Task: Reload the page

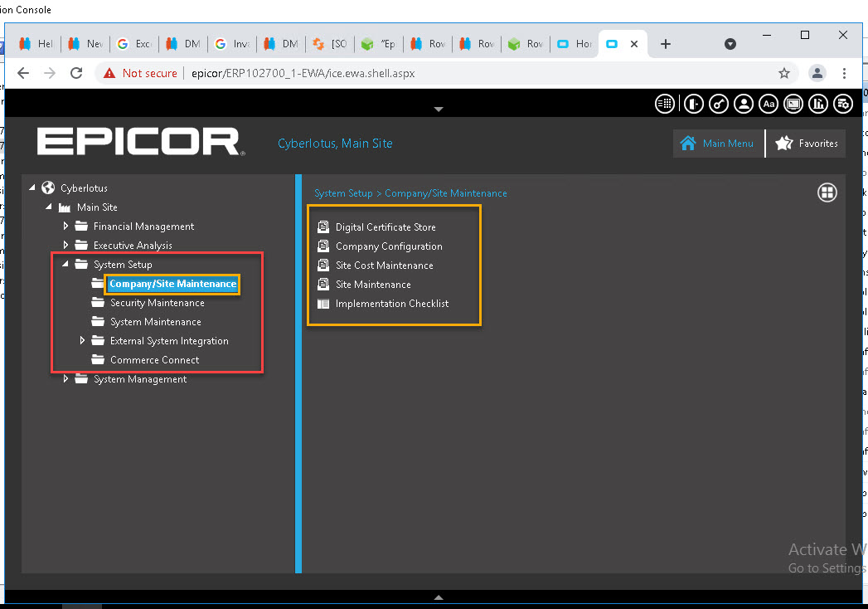Action: click(x=76, y=73)
